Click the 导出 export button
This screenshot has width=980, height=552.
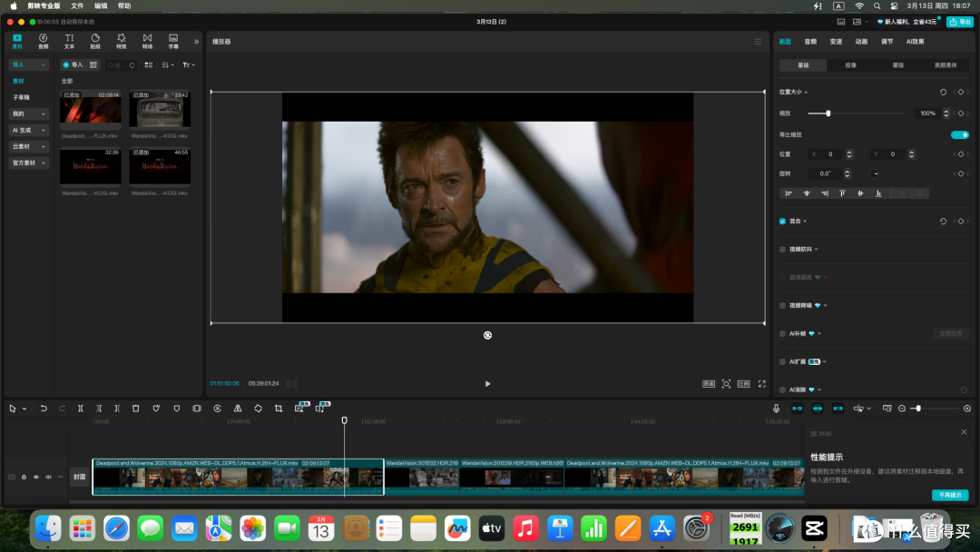point(960,22)
